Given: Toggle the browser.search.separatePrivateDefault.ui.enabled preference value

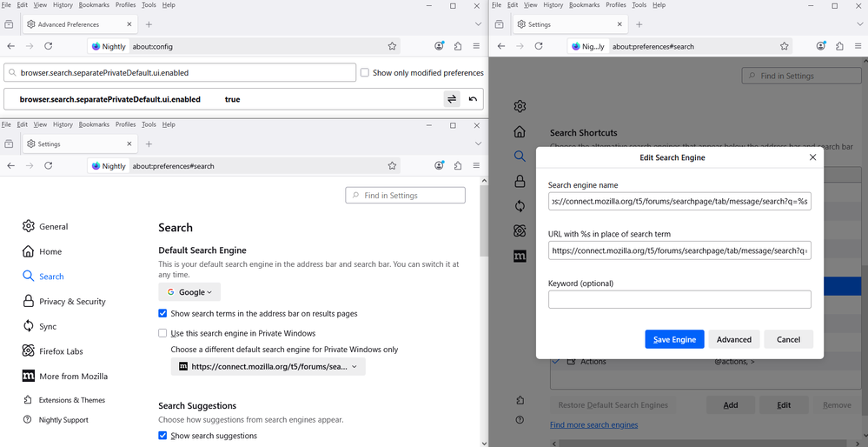Looking at the screenshot, I should 452,99.
